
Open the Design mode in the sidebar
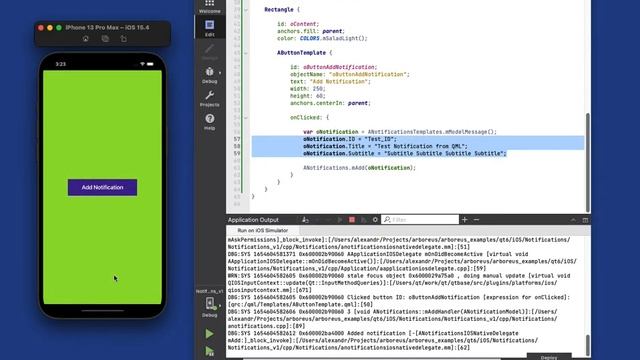click(209, 52)
